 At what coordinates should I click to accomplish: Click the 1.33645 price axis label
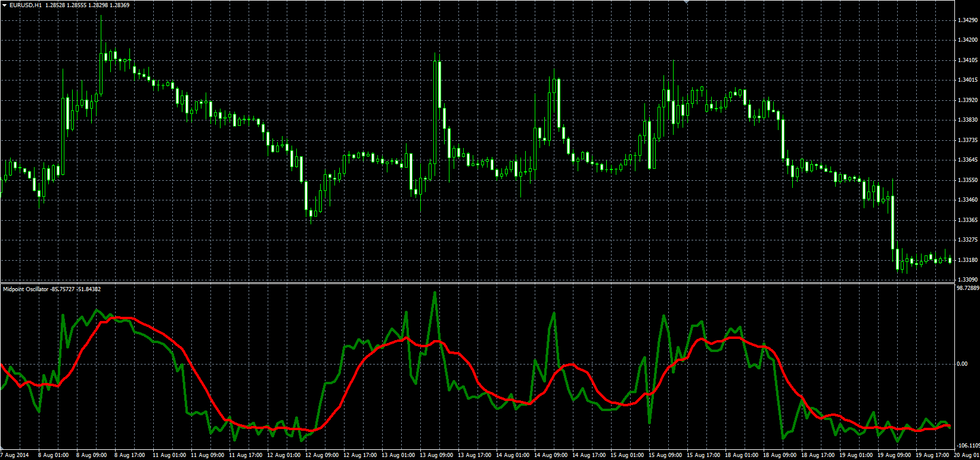[967, 160]
